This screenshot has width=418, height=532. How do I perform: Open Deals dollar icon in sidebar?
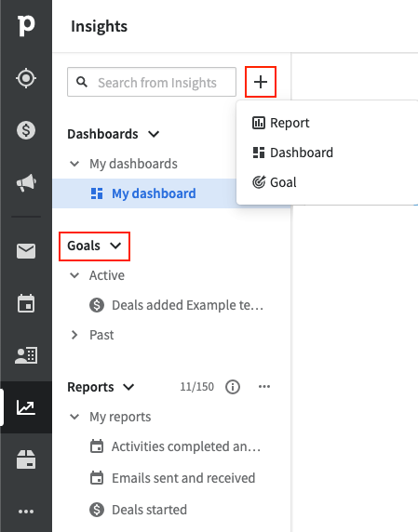pos(26,130)
